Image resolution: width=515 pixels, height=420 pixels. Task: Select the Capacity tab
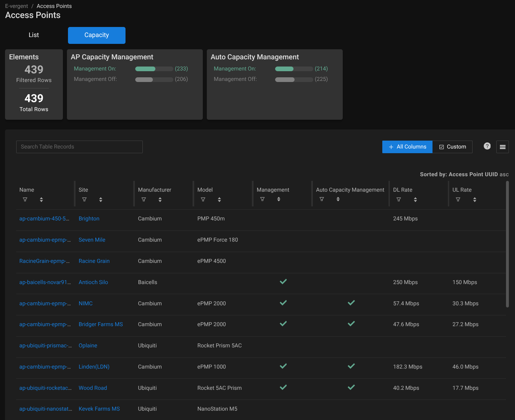pyautogui.click(x=97, y=35)
